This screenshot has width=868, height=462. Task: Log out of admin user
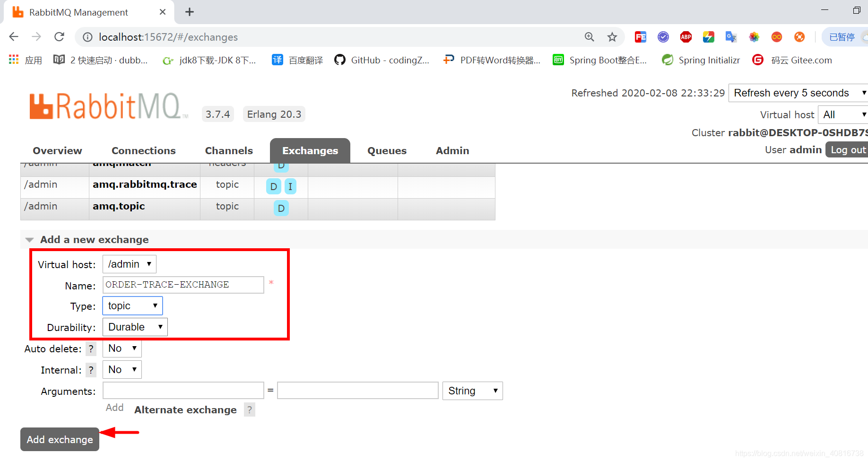click(848, 150)
